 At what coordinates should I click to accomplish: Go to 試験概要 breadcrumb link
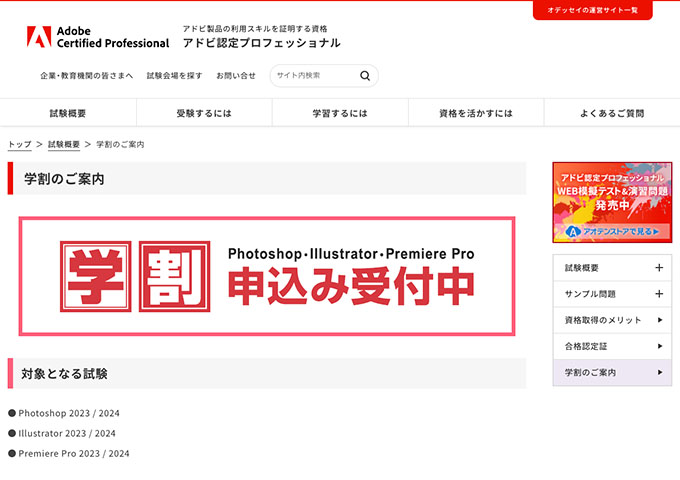pos(64,144)
